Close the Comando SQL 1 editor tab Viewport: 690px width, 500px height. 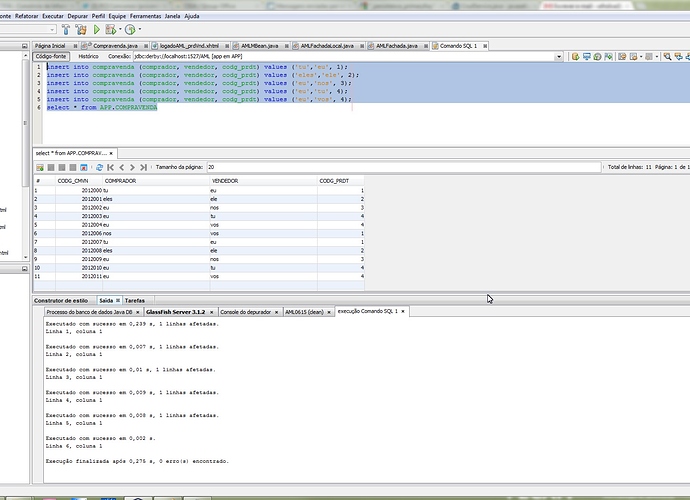pos(485,46)
